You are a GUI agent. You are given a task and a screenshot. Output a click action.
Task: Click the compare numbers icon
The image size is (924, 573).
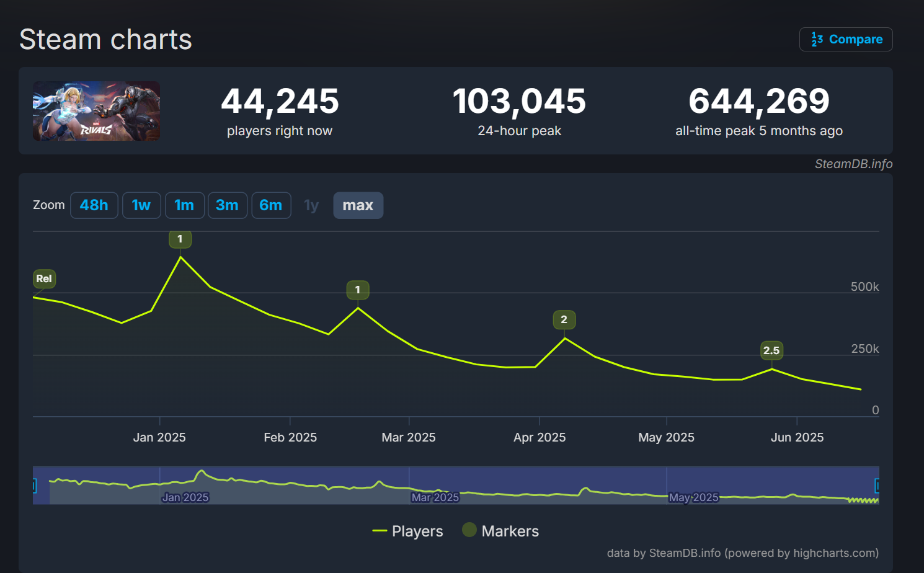[x=817, y=40]
